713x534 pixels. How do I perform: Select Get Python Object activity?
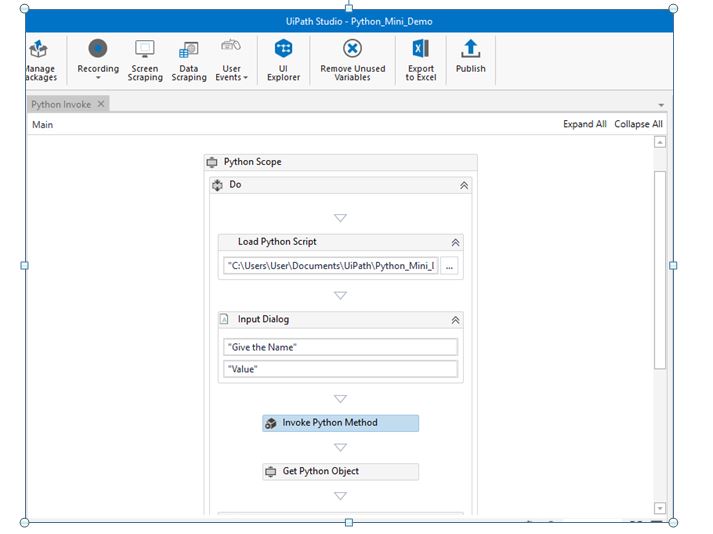pos(340,471)
